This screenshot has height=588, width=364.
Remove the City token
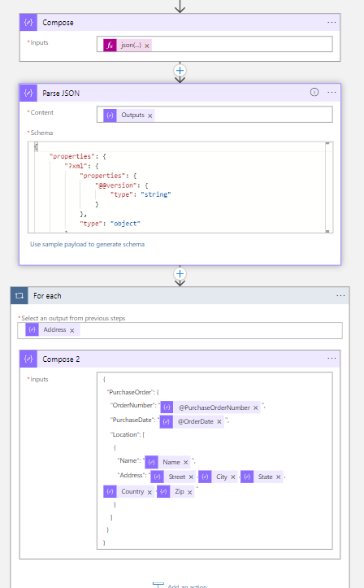click(233, 477)
